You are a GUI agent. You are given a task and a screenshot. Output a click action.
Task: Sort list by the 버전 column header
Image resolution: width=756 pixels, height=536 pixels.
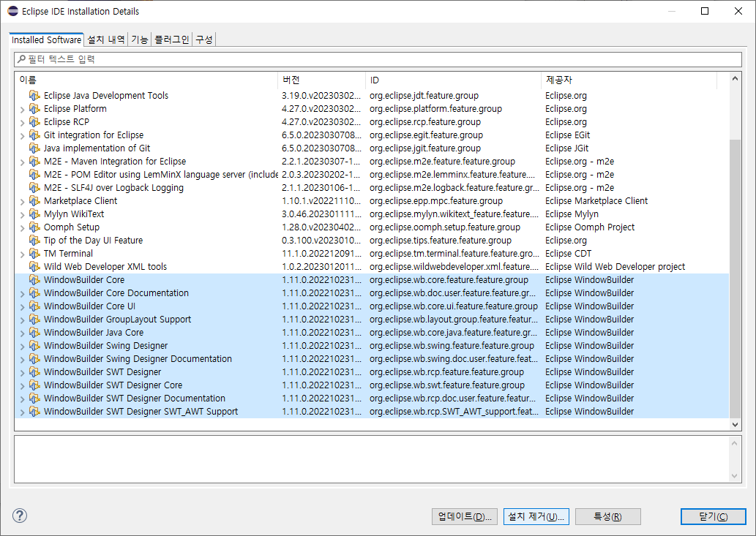coord(321,80)
